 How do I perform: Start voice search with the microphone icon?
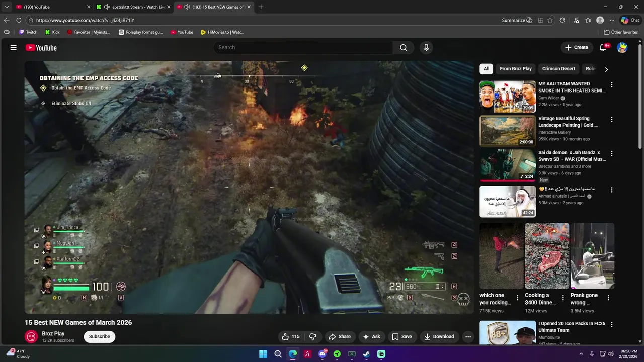[426, 47]
